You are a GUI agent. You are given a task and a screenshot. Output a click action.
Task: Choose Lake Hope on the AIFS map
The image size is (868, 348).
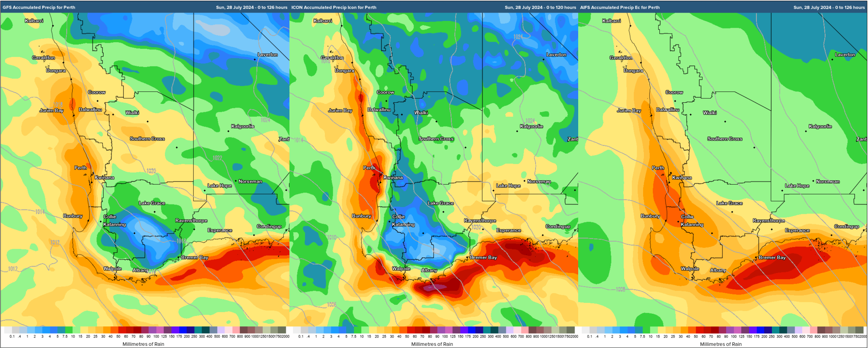pyautogui.click(x=797, y=185)
